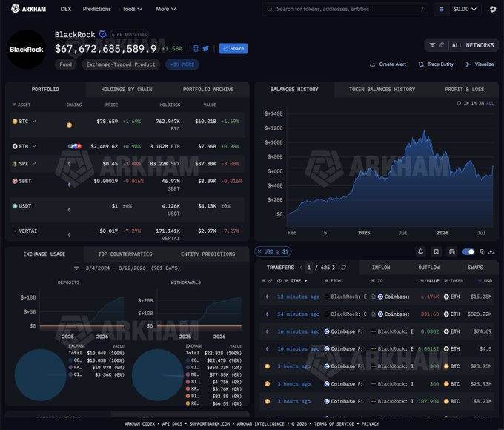Open the More dropdown menu
Screen dimensions: 504x430
[x=165, y=9]
